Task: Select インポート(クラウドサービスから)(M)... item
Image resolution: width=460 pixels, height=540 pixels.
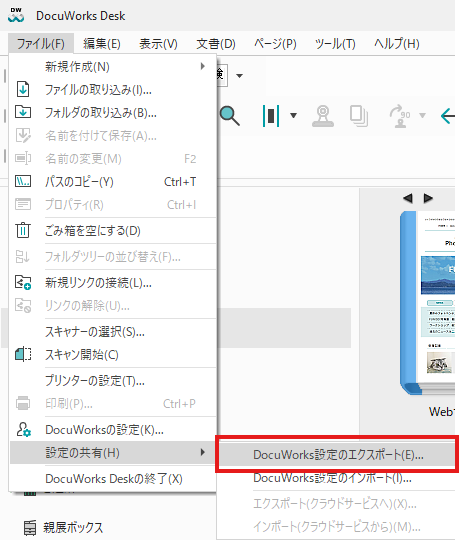Action: click(x=337, y=527)
